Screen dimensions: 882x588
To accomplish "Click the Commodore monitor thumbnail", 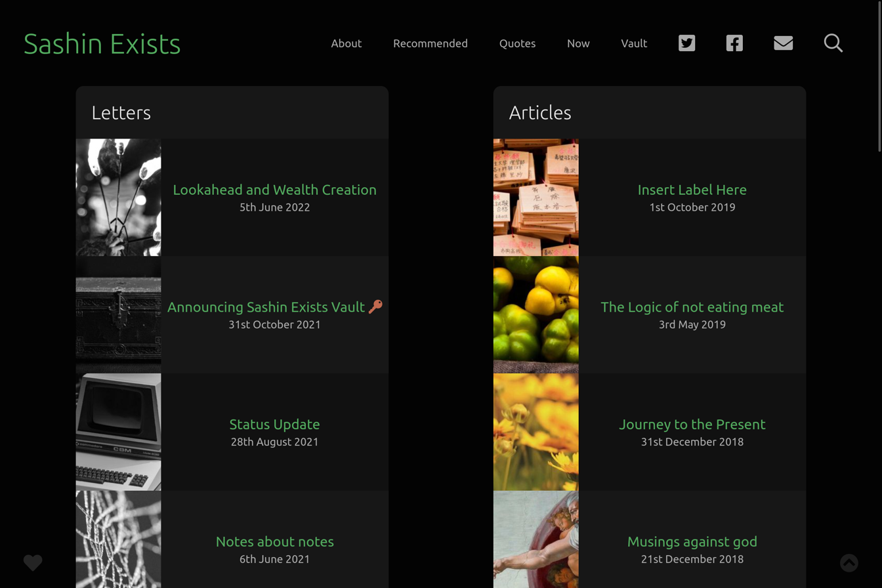I will click(118, 431).
